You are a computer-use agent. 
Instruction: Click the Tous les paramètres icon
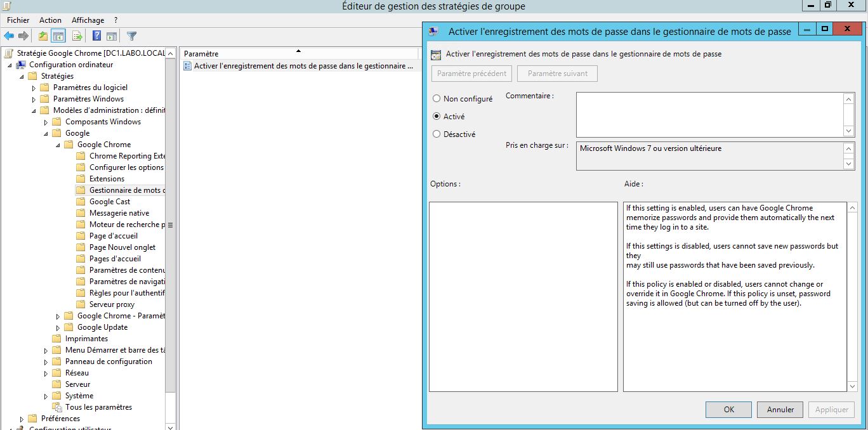point(56,407)
